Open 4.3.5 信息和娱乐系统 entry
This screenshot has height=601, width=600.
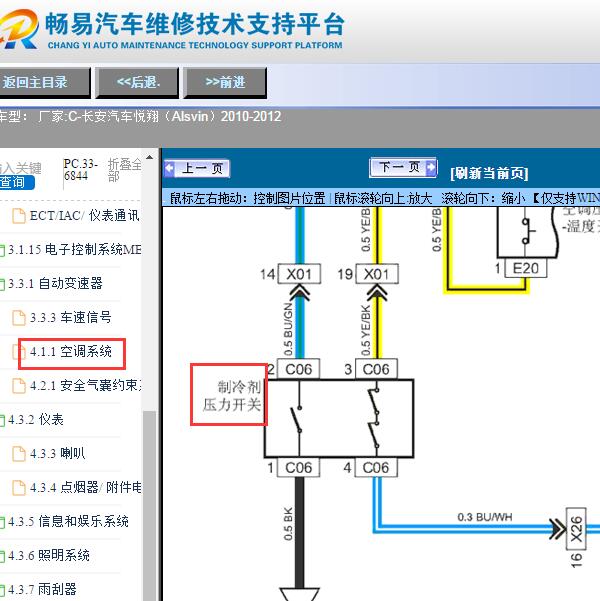(x=68, y=521)
